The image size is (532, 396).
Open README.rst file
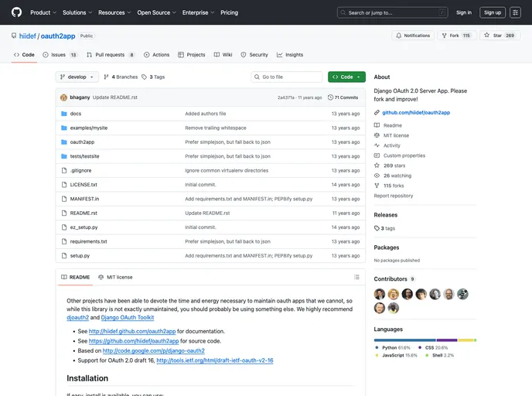pyautogui.click(x=84, y=213)
